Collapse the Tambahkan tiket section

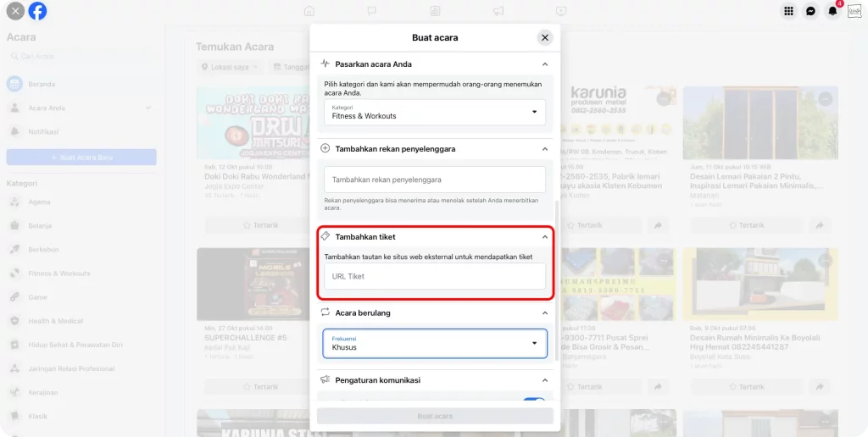pyautogui.click(x=545, y=237)
